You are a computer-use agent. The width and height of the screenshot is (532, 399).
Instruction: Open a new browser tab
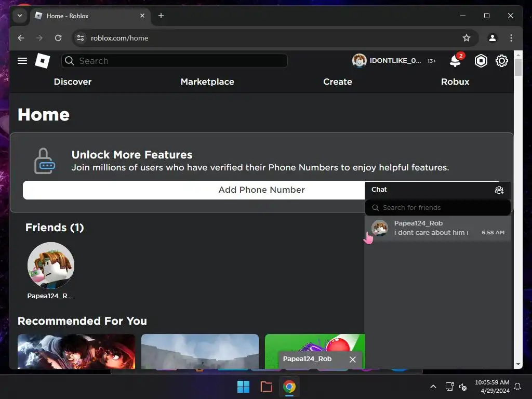point(161,16)
